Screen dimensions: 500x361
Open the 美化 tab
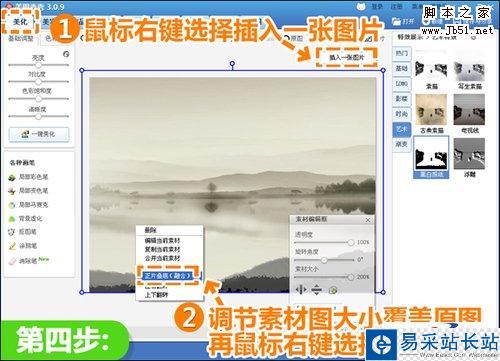(20, 22)
